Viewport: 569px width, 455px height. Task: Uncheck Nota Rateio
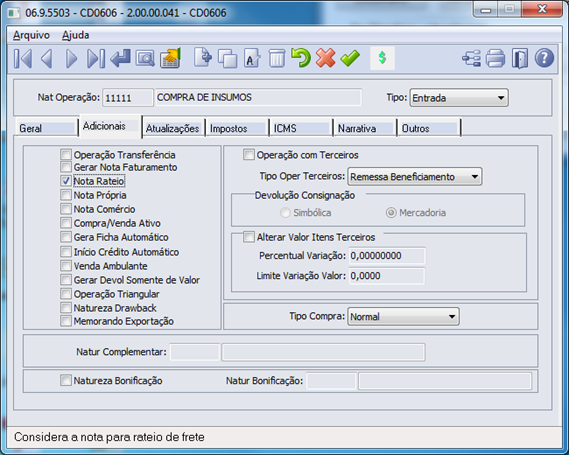pos(66,181)
